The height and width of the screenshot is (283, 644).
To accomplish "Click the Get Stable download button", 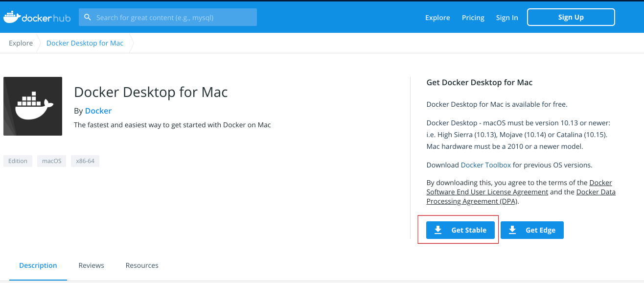I will point(460,230).
